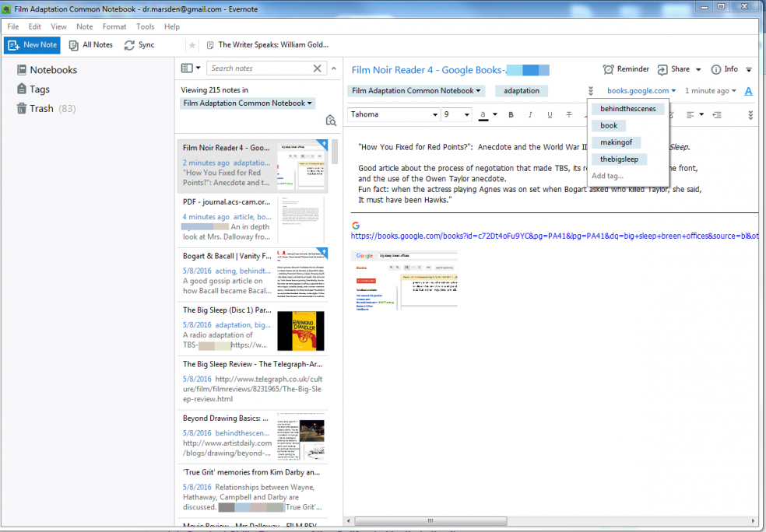
Task: Click the indent icon in formatting bar
Action: coord(717,115)
